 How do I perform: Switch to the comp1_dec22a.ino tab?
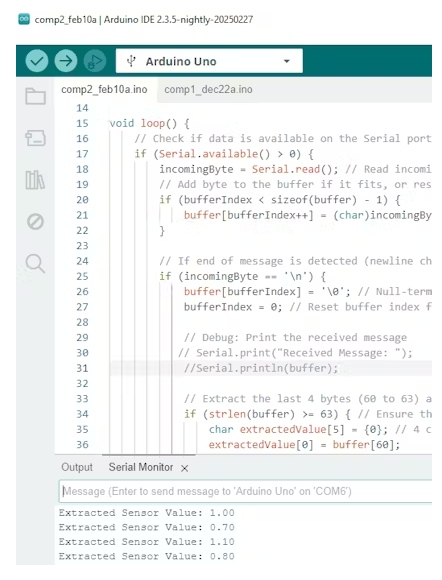tap(208, 90)
